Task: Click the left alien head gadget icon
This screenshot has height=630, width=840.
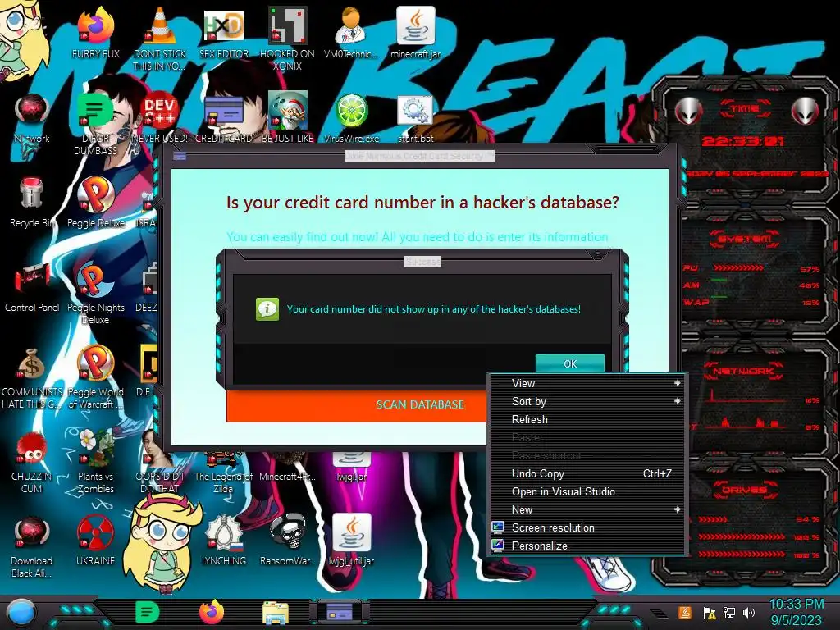Action: [x=688, y=111]
